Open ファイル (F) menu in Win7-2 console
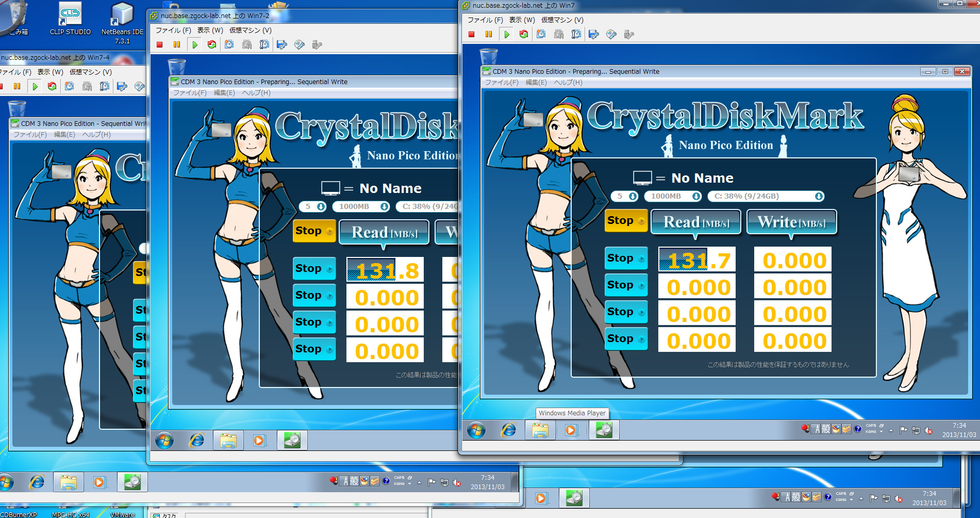This screenshot has width=980, height=518. click(173, 30)
